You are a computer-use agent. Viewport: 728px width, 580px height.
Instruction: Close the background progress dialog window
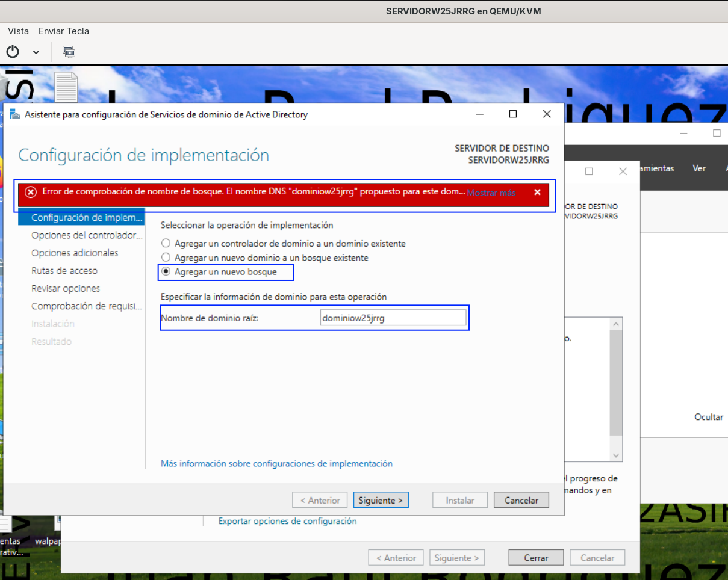pyautogui.click(x=623, y=171)
